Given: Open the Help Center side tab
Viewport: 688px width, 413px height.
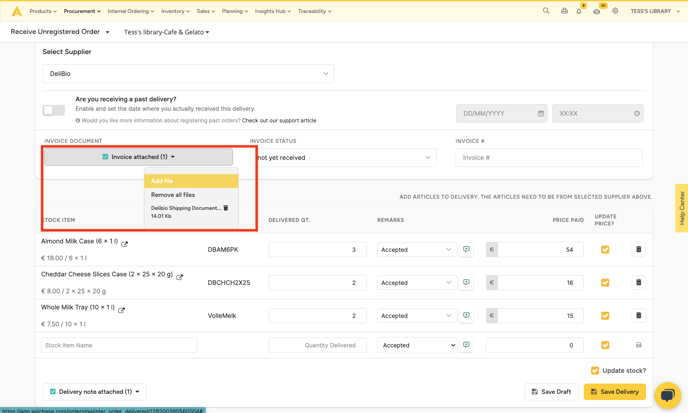Looking at the screenshot, I should 681,208.
